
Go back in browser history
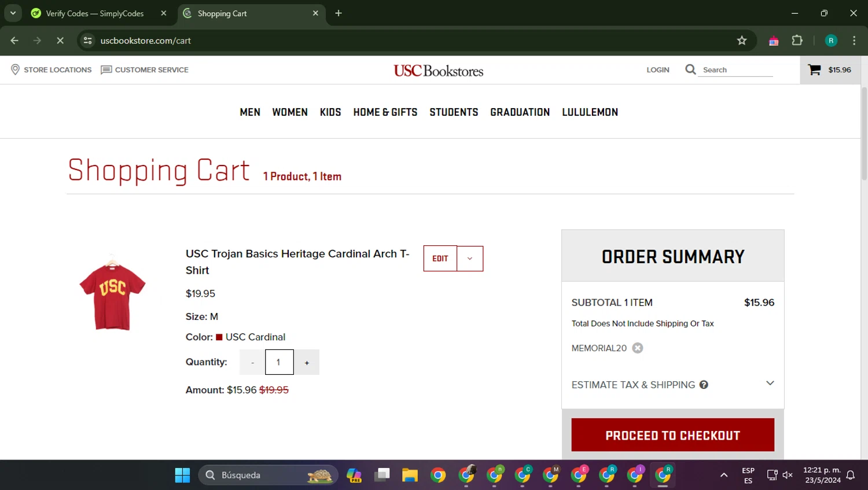click(14, 40)
